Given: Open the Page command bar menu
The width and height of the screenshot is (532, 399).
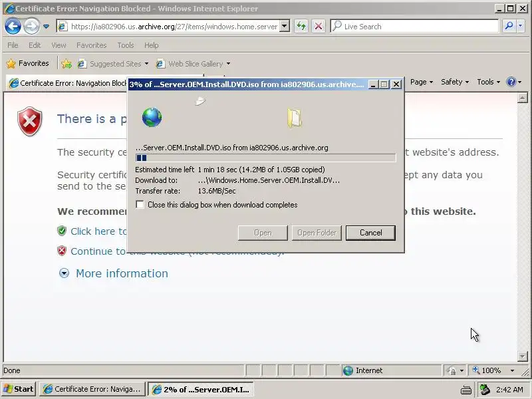Looking at the screenshot, I should (x=422, y=82).
